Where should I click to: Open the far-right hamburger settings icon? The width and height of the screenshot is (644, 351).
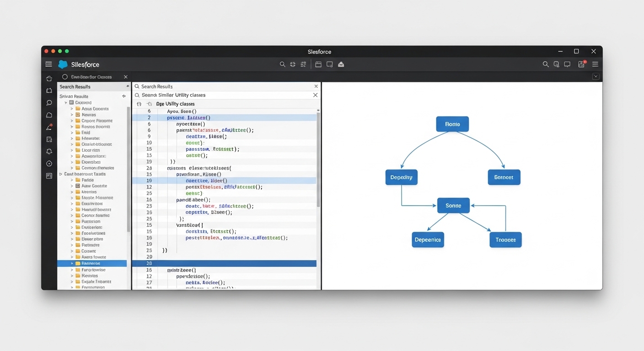click(x=595, y=64)
